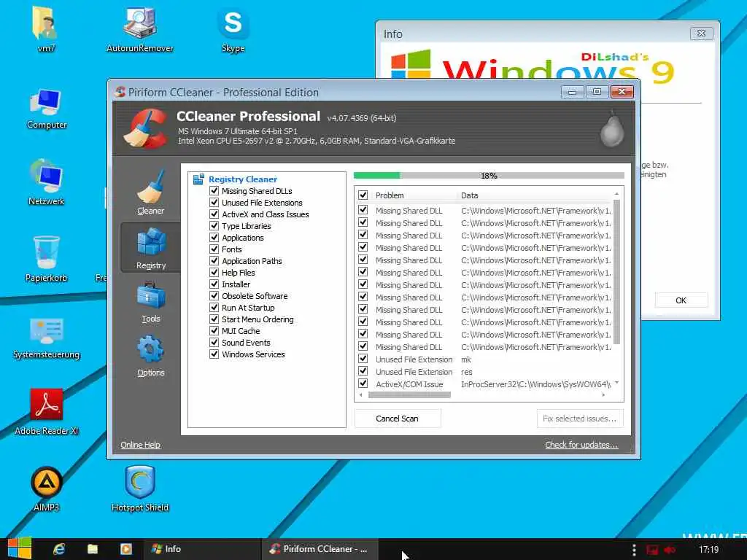The width and height of the screenshot is (747, 560).
Task: Click the CCleaner brush logo in header
Action: tap(145, 128)
